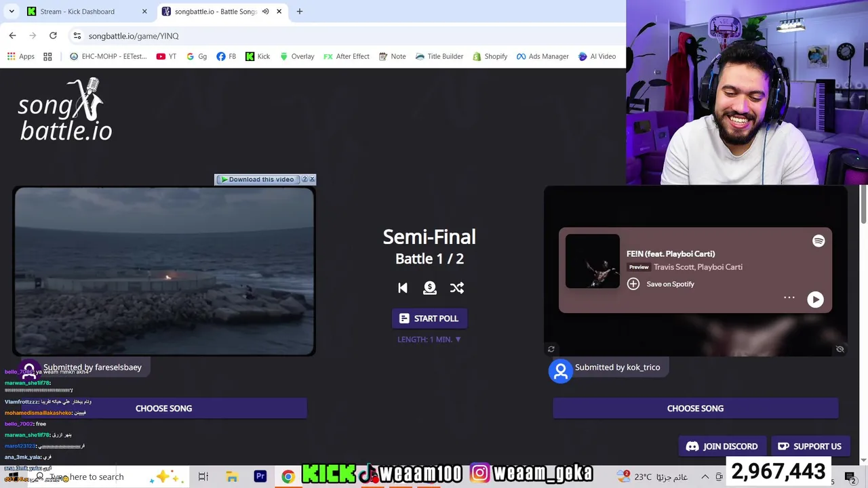Join the Discord server
The height and width of the screenshot is (488, 868).
coord(722,446)
